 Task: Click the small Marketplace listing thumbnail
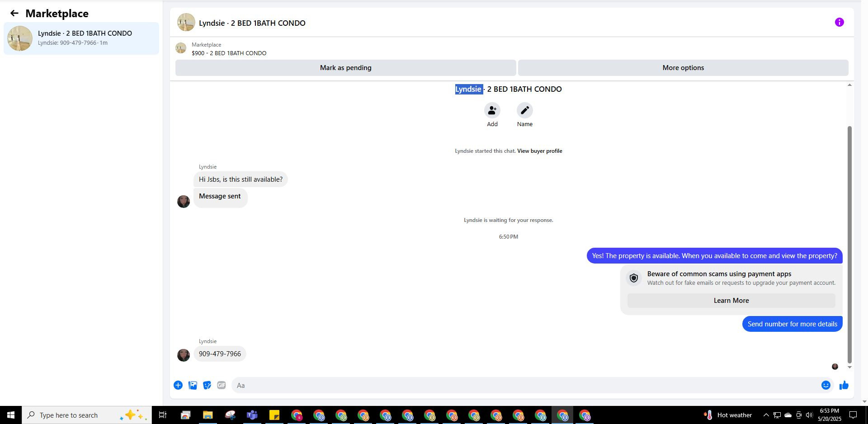pyautogui.click(x=181, y=48)
